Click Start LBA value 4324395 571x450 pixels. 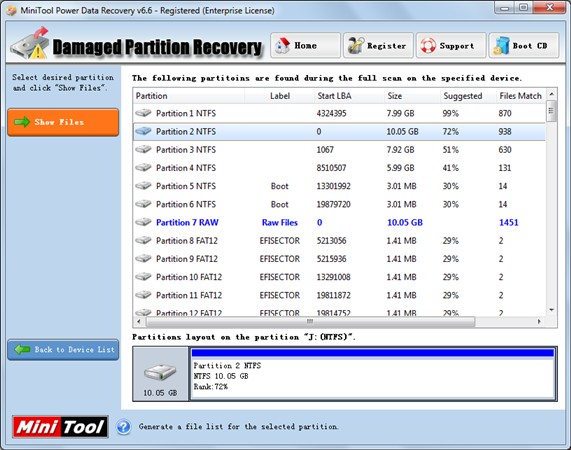[331, 113]
